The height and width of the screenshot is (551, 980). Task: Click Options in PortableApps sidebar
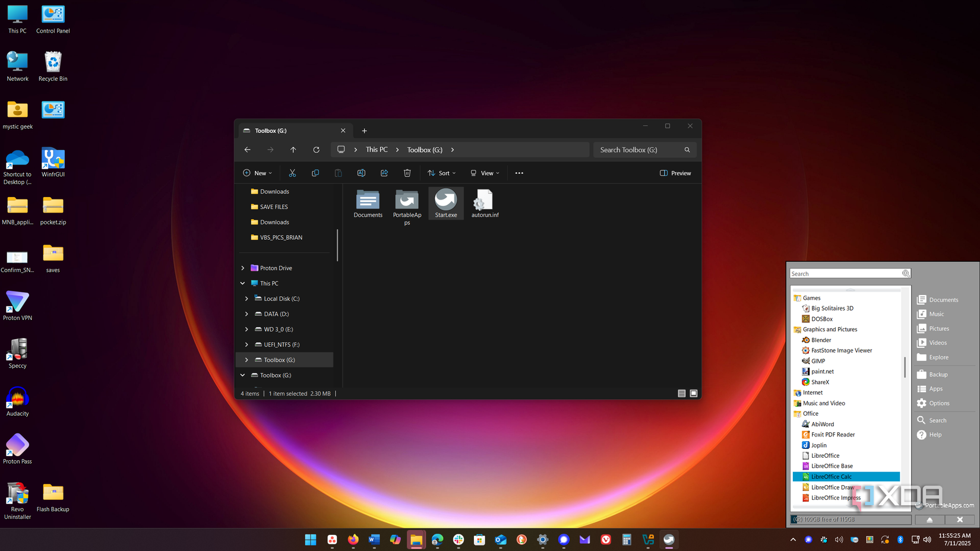point(934,403)
